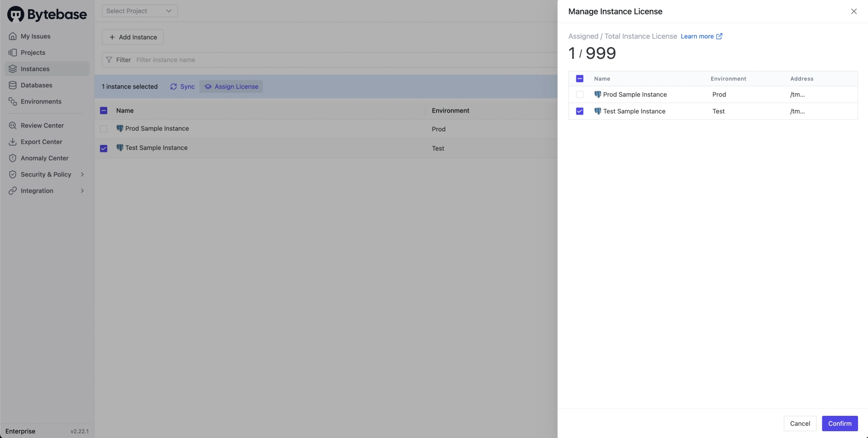Click the plus icon on Add Instance

click(x=112, y=37)
